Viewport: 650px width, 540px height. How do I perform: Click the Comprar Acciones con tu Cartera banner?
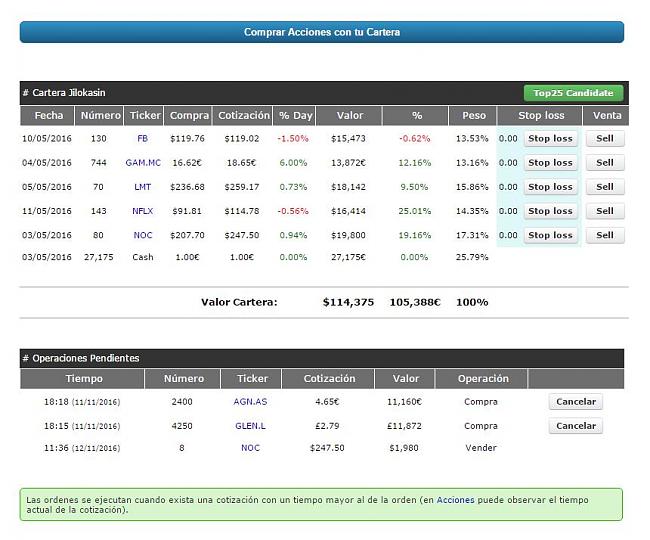point(321,32)
